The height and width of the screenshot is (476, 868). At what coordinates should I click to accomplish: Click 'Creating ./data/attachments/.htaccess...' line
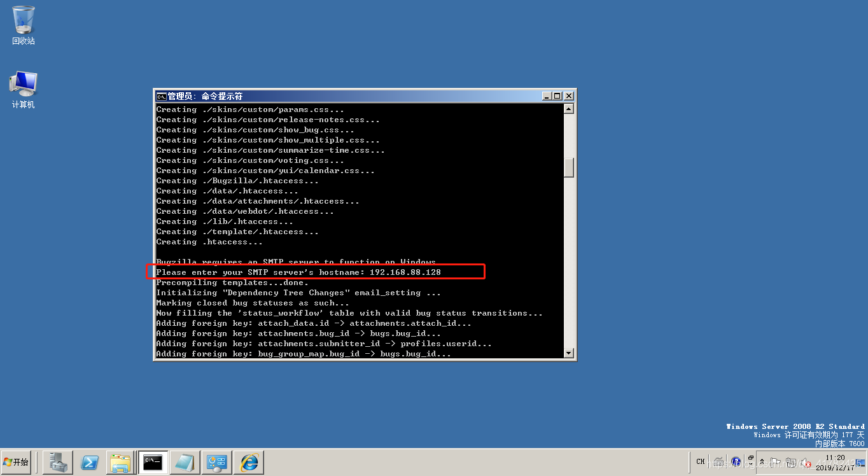click(258, 201)
